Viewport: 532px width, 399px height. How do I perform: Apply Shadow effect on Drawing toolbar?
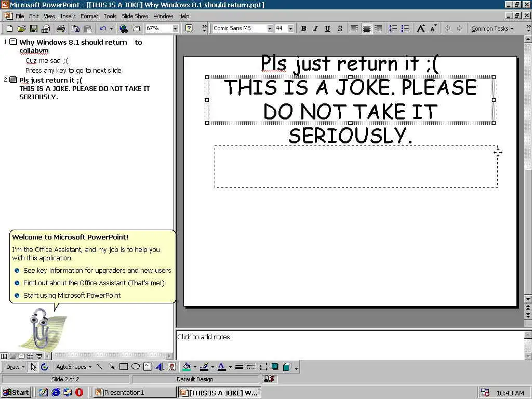pyautogui.click(x=275, y=367)
